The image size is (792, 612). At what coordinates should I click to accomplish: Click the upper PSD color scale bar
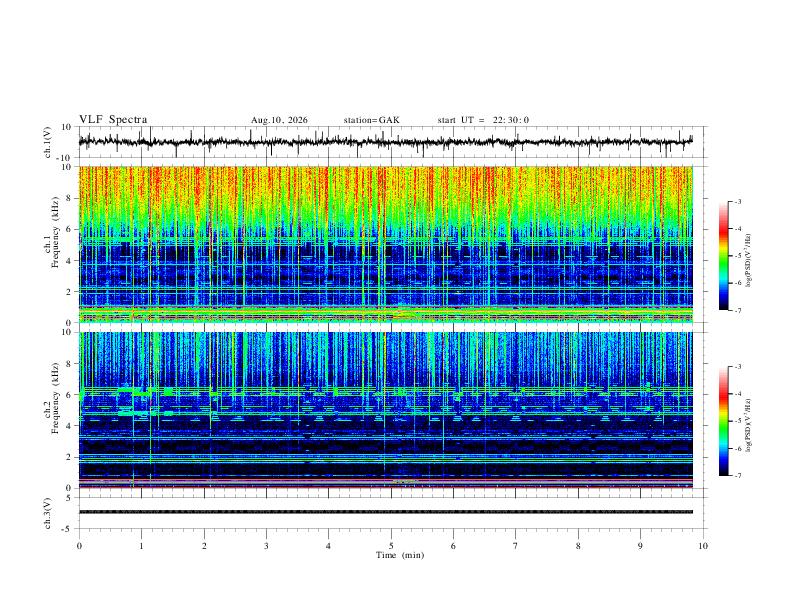click(724, 256)
